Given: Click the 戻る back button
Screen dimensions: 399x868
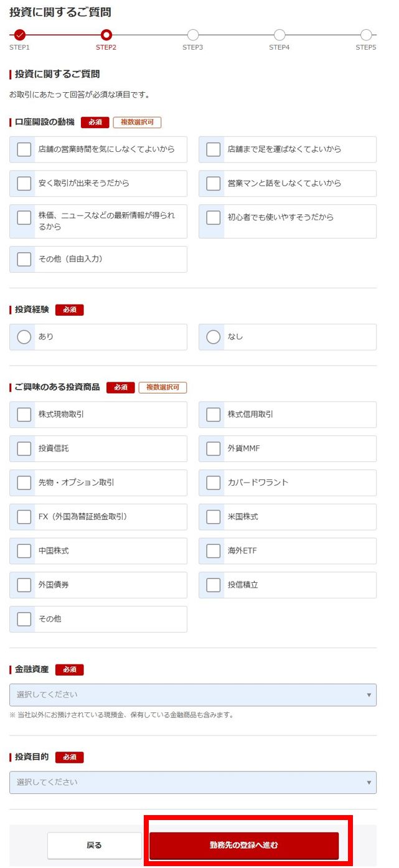Looking at the screenshot, I should coord(95,845).
